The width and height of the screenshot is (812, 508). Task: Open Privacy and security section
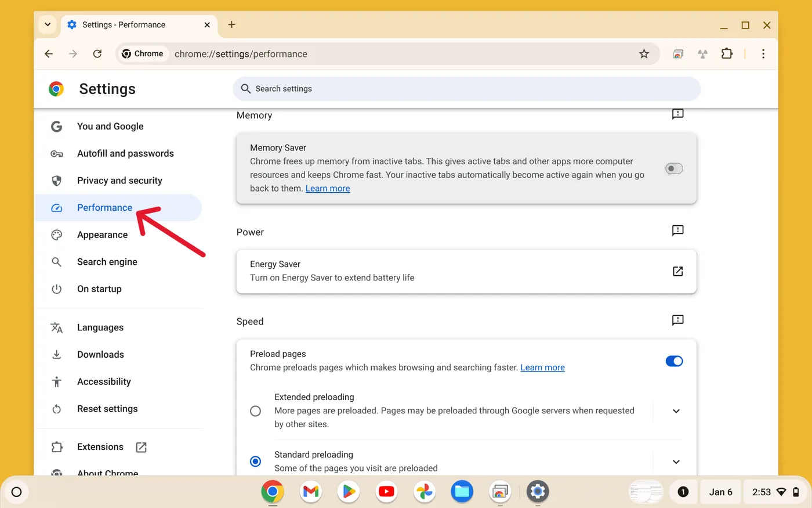(x=118, y=181)
